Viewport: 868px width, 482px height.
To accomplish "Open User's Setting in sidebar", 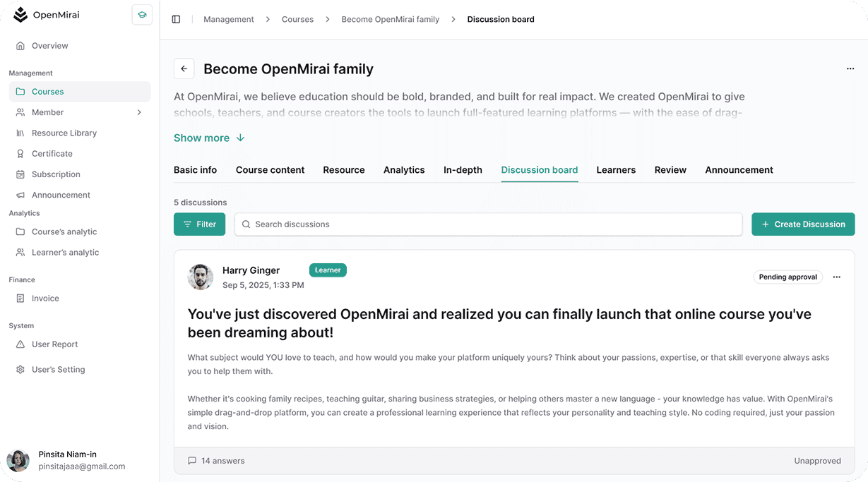I will pos(58,370).
